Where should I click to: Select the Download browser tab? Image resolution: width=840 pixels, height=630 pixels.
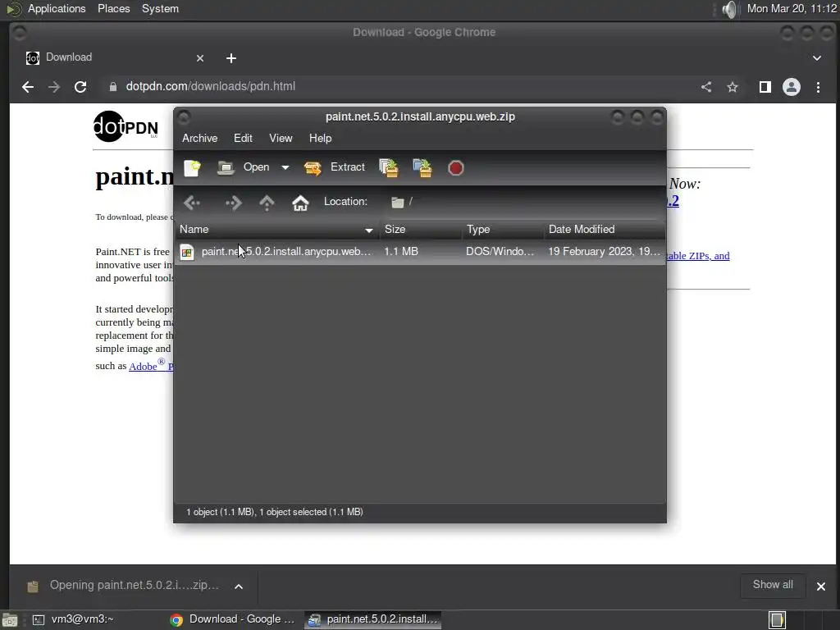[x=116, y=58]
